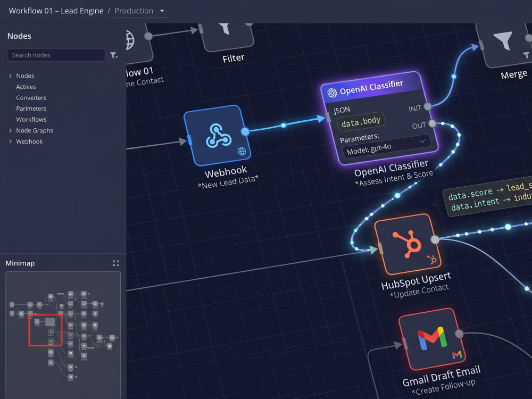The width and height of the screenshot is (532, 399).
Task: Expand the Webhook tree item
Action: pyautogui.click(x=10, y=142)
